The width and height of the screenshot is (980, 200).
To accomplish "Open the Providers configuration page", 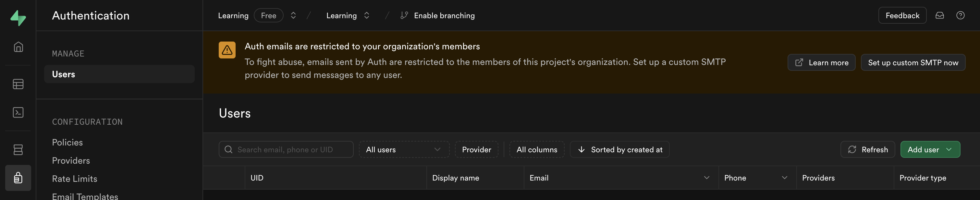I will [71, 160].
